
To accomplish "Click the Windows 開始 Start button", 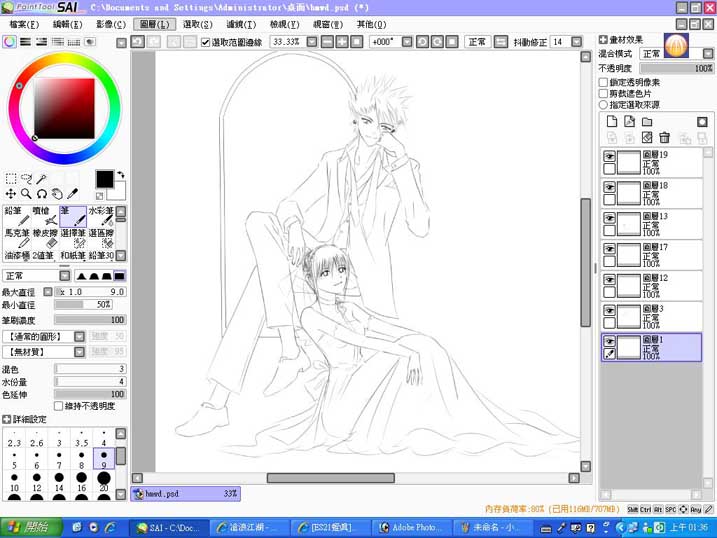I will pos(31,527).
